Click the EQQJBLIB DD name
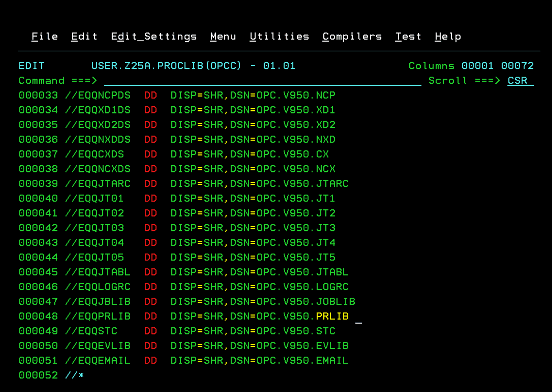Screen dimensions: 552x392 pos(104,302)
